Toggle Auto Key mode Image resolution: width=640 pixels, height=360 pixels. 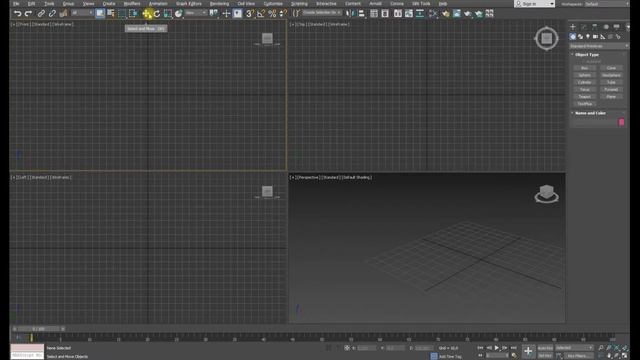[545, 348]
